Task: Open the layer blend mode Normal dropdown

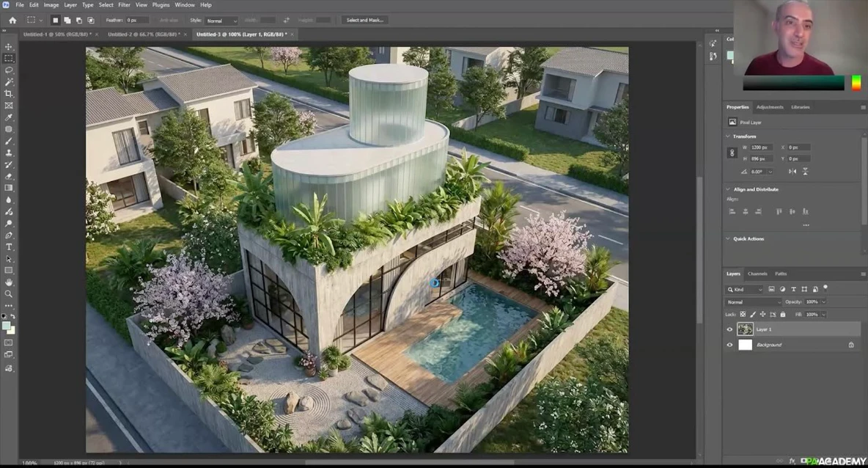Action: tap(754, 302)
